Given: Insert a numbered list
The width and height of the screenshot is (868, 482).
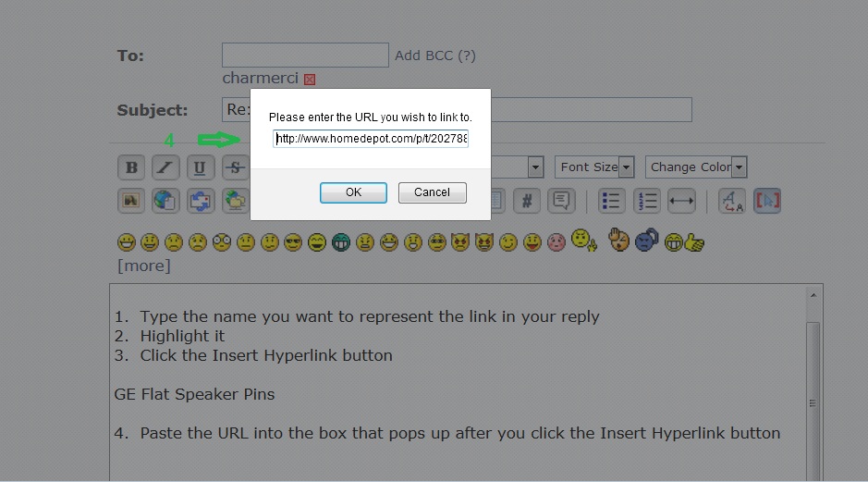Looking at the screenshot, I should [646, 201].
